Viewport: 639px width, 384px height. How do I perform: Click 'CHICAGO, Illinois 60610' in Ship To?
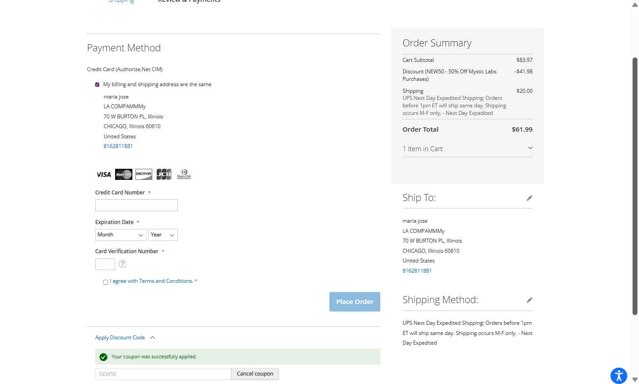431,251
